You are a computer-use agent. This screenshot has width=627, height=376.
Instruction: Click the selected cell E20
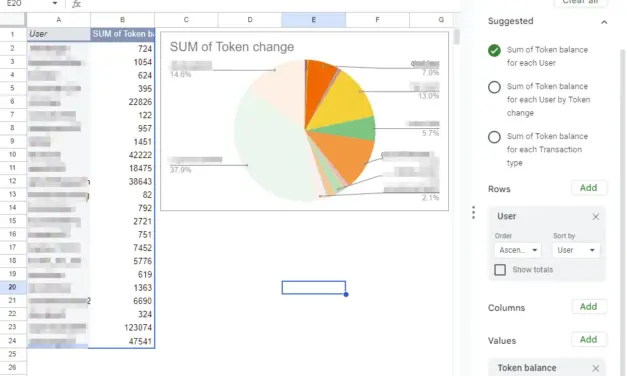pos(314,287)
